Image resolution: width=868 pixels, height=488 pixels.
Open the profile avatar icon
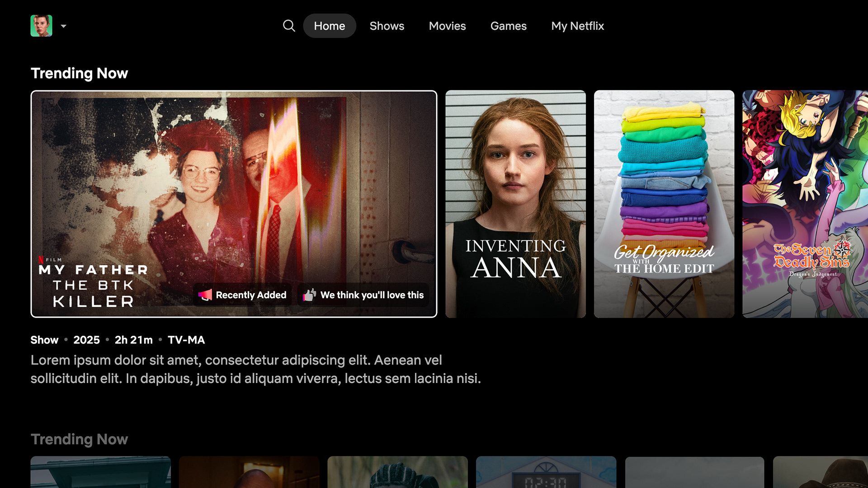(x=41, y=26)
